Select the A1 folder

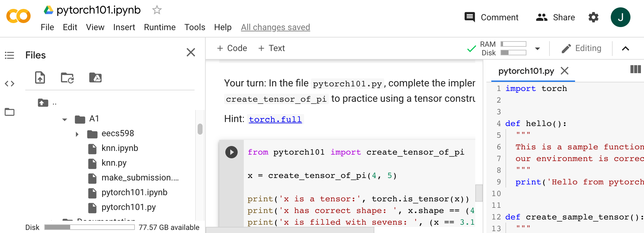click(88, 119)
